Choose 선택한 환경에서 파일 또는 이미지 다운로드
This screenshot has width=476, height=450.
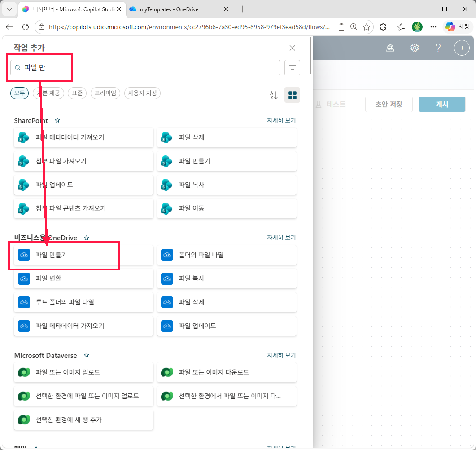click(227, 396)
